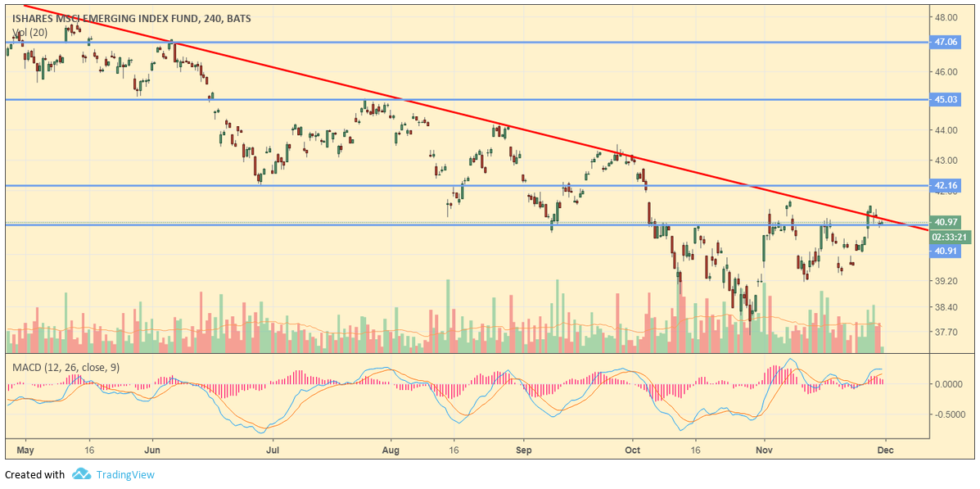Click the 42.16 horizontal line price tag
Image resolution: width=980 pixels, height=489 pixels.
tap(946, 186)
